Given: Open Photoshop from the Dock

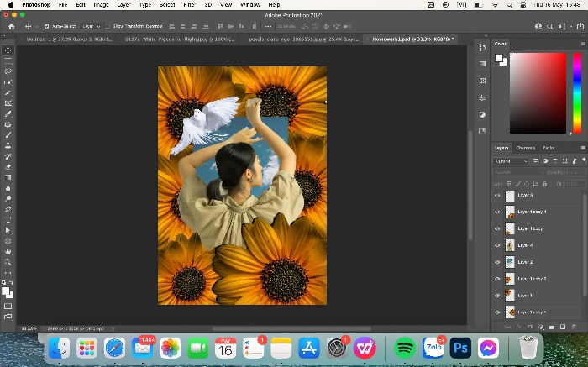Looking at the screenshot, I should click(460, 348).
